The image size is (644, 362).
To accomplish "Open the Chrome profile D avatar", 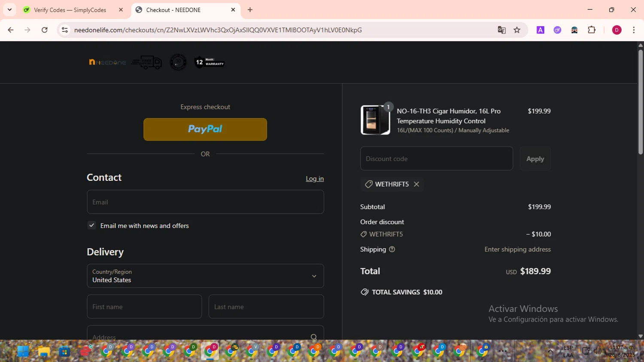I will coord(617,30).
